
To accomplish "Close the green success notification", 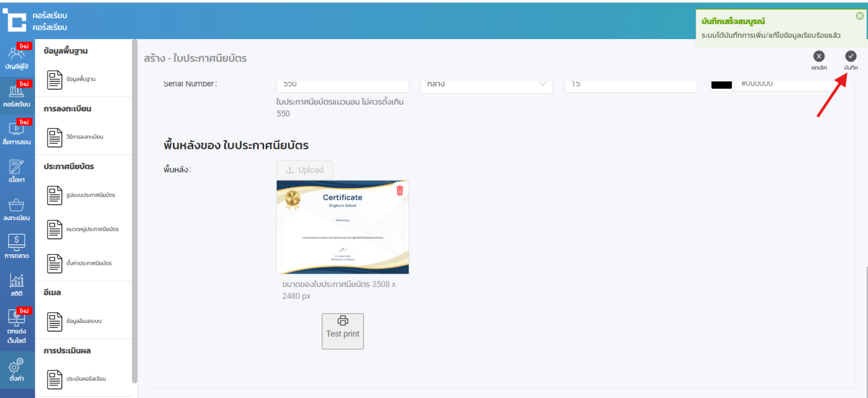I will (859, 16).
